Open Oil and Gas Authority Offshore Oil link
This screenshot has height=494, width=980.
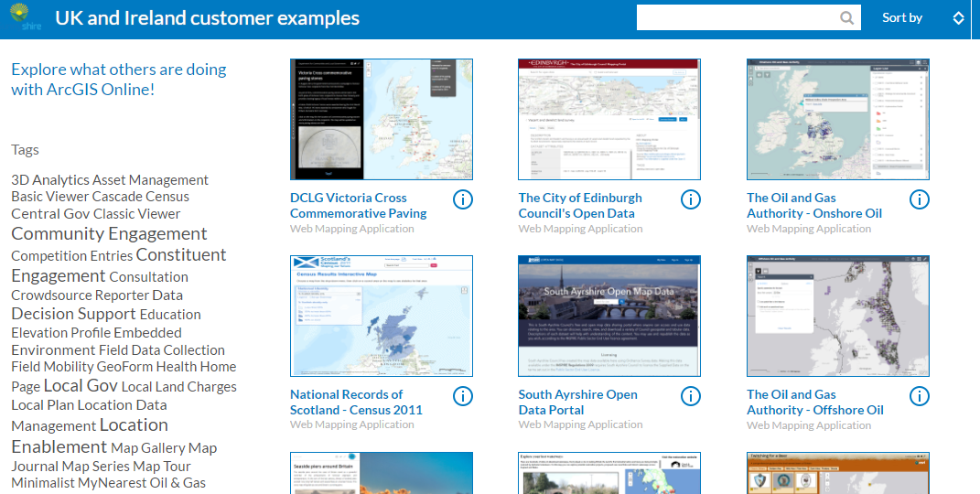(815, 403)
